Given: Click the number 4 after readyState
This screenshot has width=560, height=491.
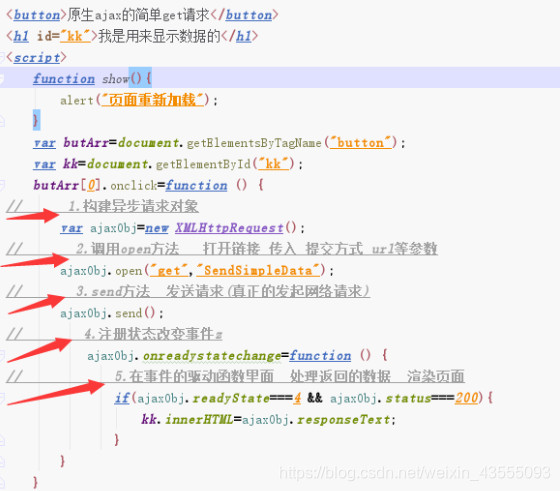Looking at the screenshot, I should 297,398.
